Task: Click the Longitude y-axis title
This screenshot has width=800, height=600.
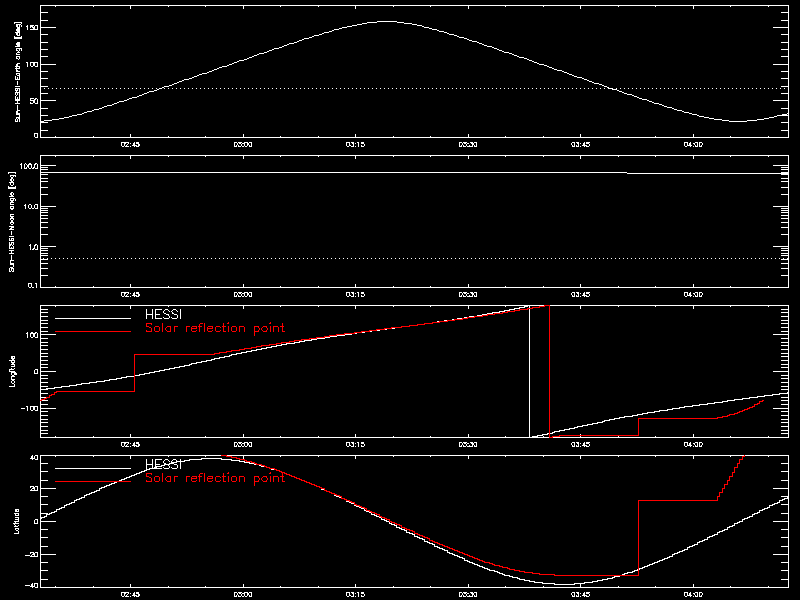Action: (x=12, y=371)
